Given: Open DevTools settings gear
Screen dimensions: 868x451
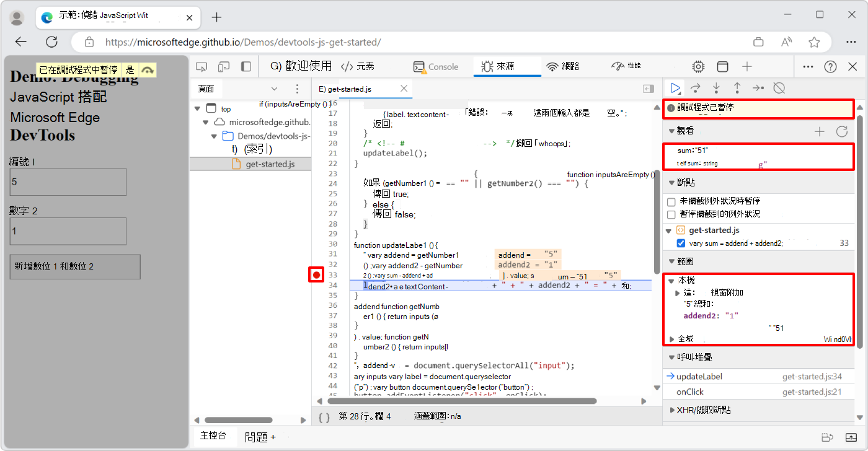Looking at the screenshot, I should (x=698, y=66).
